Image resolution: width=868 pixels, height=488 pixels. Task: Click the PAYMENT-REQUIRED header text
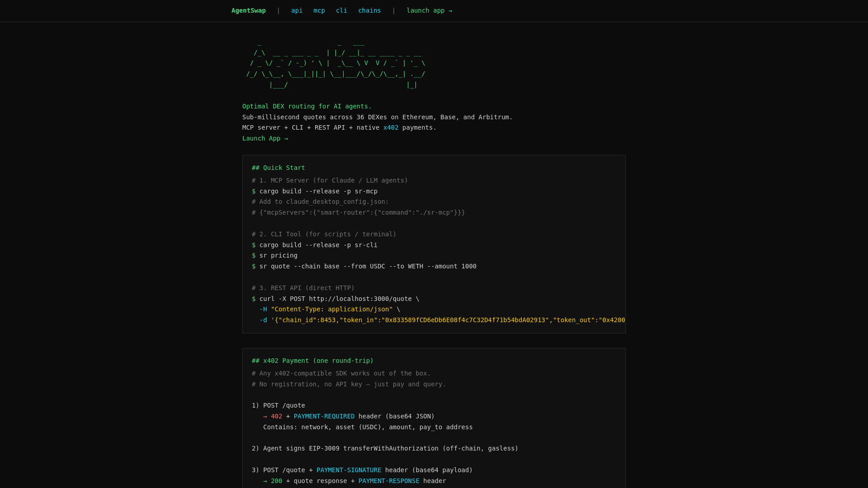(x=324, y=416)
